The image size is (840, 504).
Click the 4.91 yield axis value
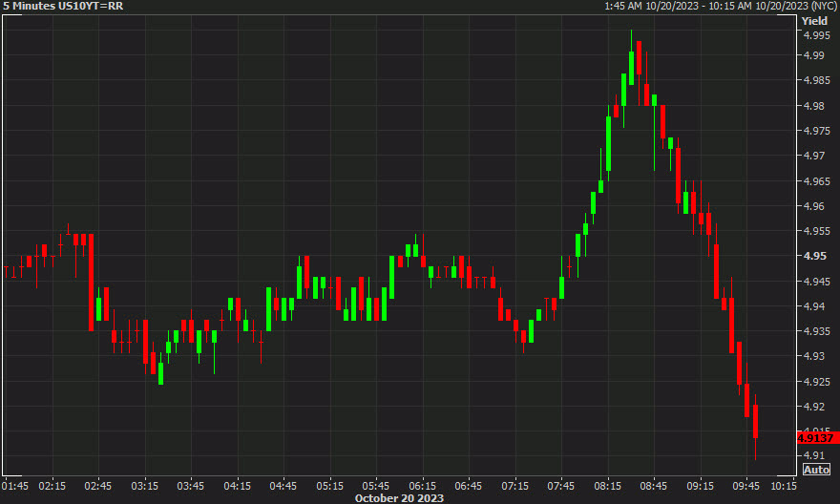tap(813, 455)
